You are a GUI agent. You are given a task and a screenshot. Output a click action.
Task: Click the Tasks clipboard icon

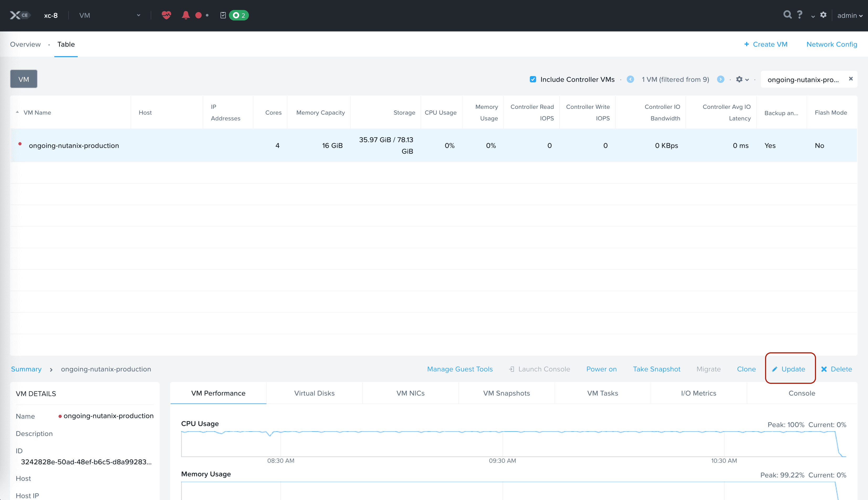[x=223, y=15]
